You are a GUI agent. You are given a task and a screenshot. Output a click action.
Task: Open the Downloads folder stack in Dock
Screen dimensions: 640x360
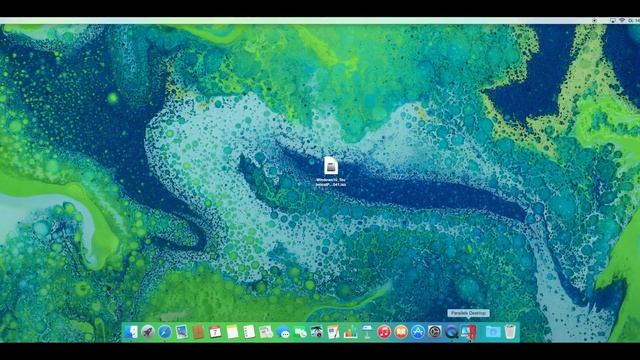tap(493, 332)
